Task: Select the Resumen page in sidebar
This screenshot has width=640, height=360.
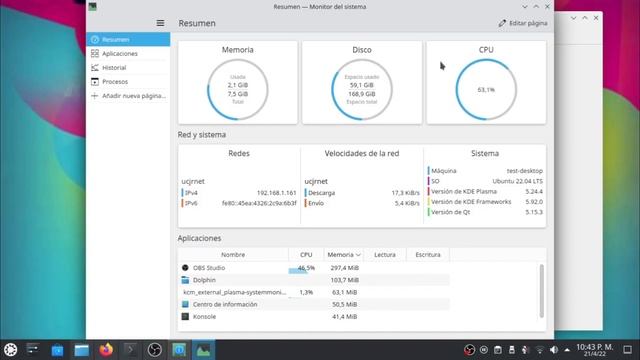Action: tap(128, 40)
